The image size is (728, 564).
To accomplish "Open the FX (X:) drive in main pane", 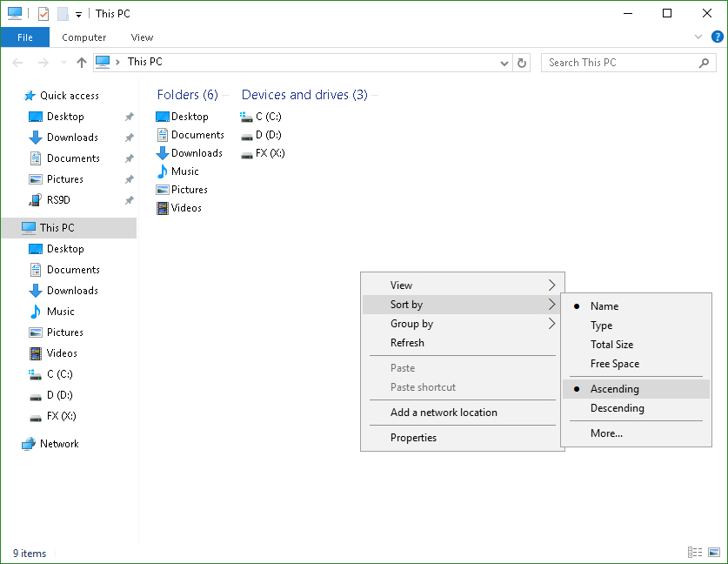I will tap(270, 153).
